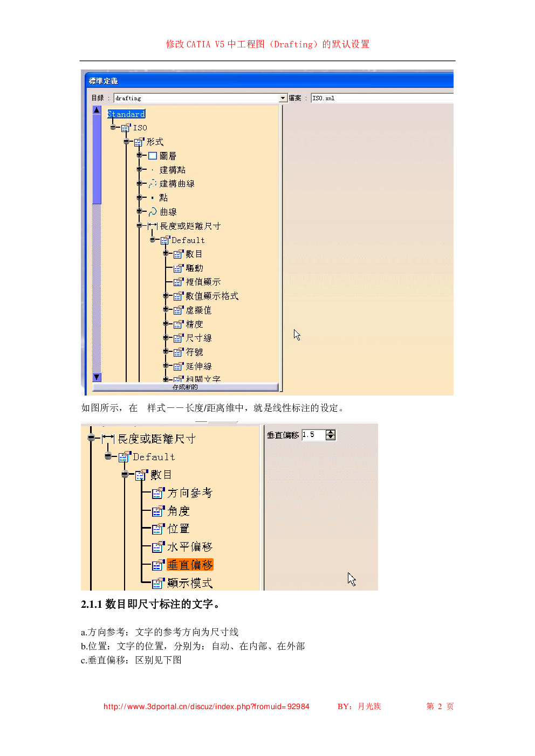Viewport: 535px width, 756px height.
Task: Click the 數目 node icon in enlarged tree
Action: (141, 475)
